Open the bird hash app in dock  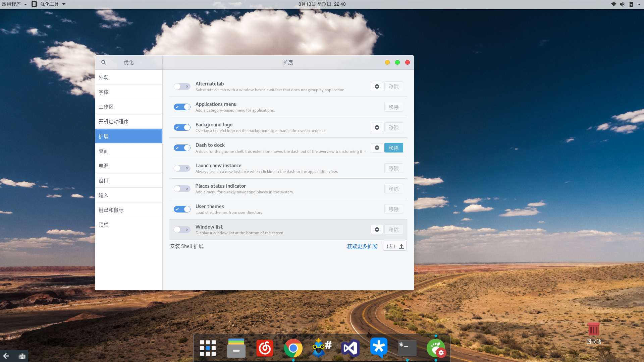pos(322,348)
